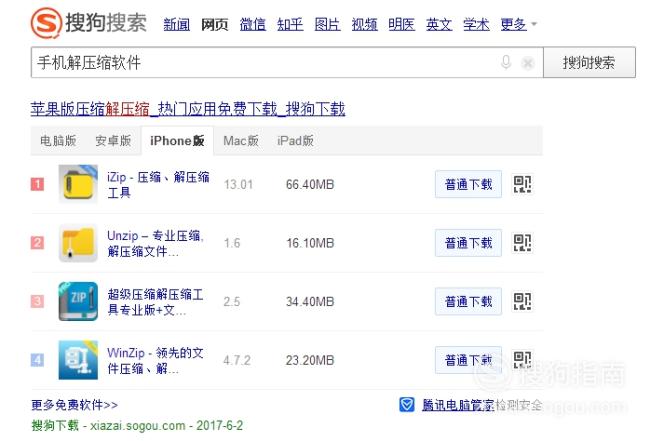Viewport: 650px width, 441px height.
Task: Open the WinZip - 领先的文件压缩 link
Action: tap(155, 360)
